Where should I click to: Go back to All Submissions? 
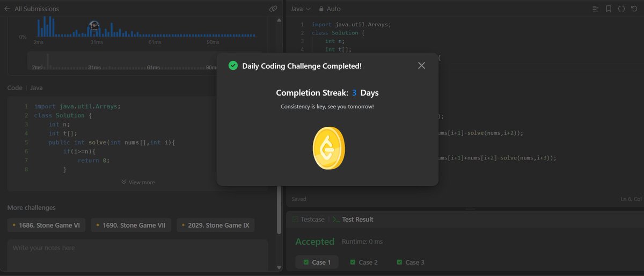(x=32, y=9)
